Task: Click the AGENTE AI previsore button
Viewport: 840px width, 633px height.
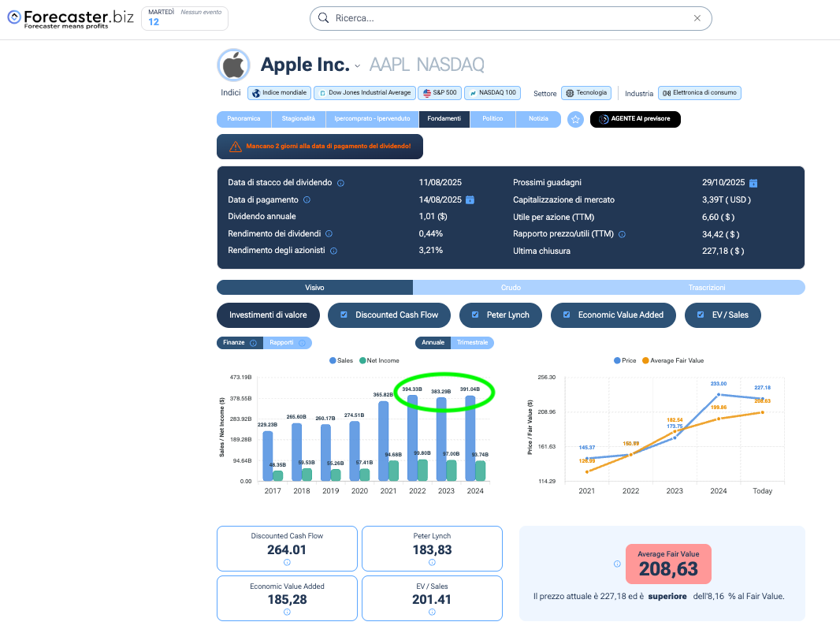Action: (x=635, y=119)
